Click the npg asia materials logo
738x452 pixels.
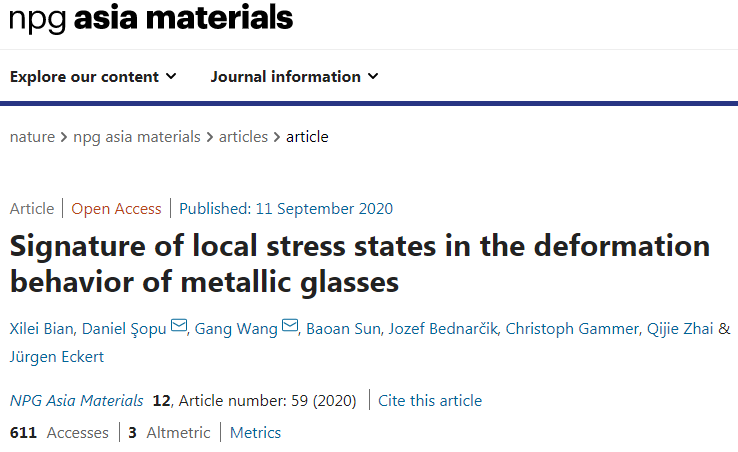[x=151, y=19]
